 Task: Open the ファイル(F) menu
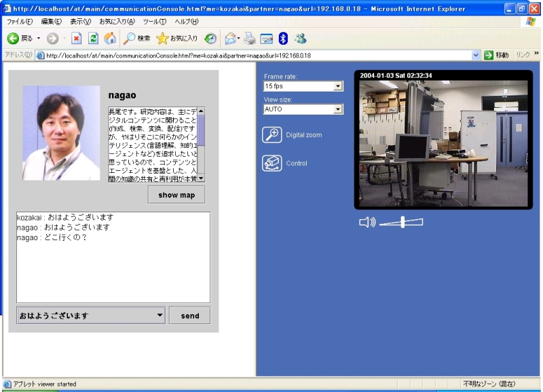point(20,22)
